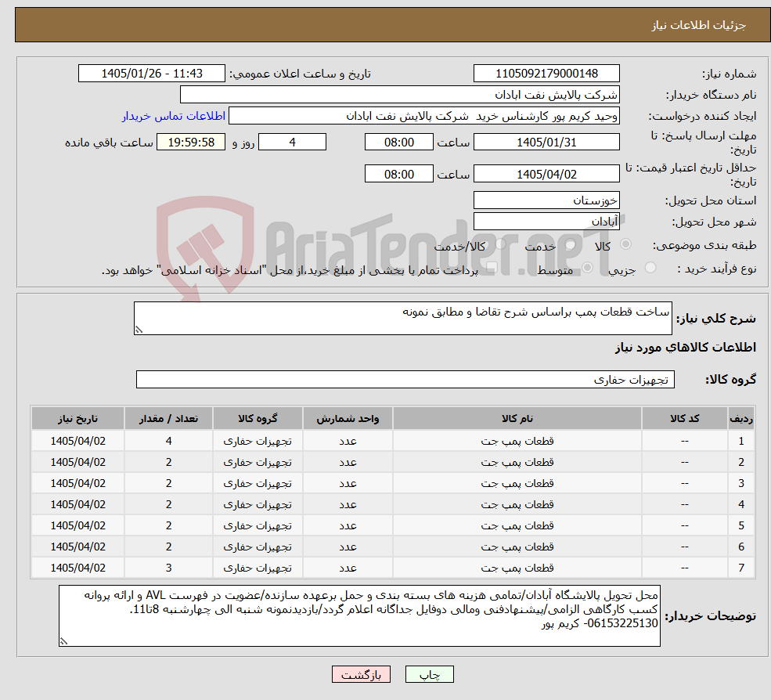Click the date cell in row 7
The image size is (771, 700).
coord(77,568)
